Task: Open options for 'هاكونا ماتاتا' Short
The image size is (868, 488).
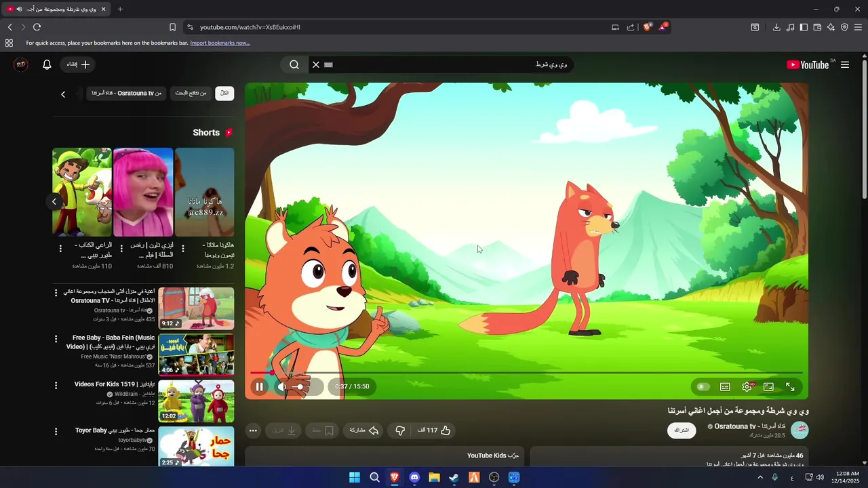Action: click(183, 249)
